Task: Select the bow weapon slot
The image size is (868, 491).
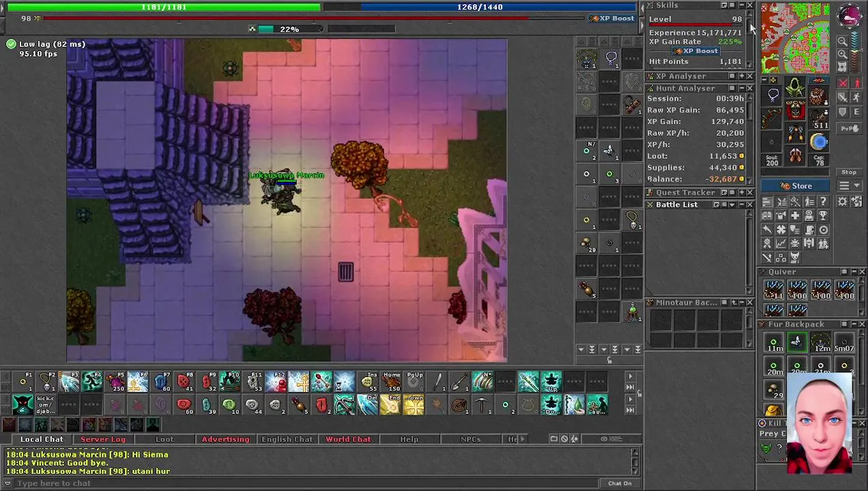Action: (x=770, y=117)
